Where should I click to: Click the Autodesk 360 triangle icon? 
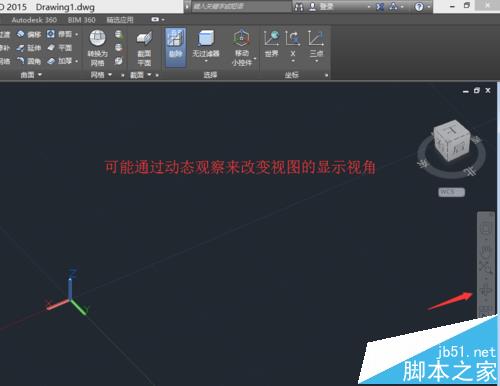(393, 7)
